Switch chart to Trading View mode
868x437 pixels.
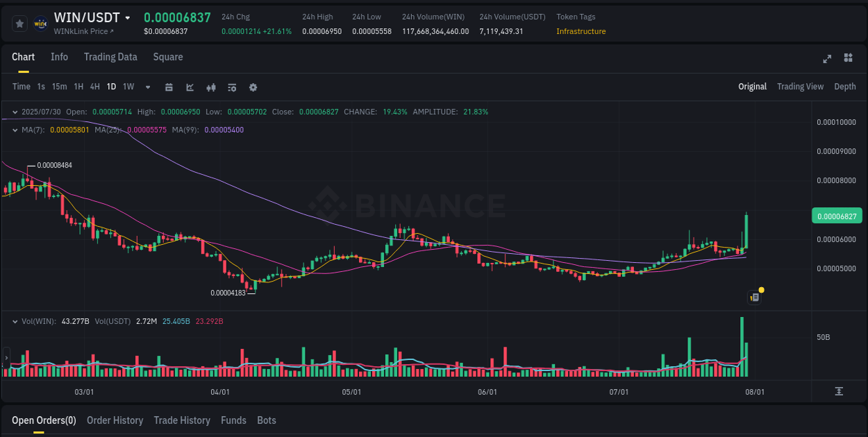pyautogui.click(x=800, y=87)
